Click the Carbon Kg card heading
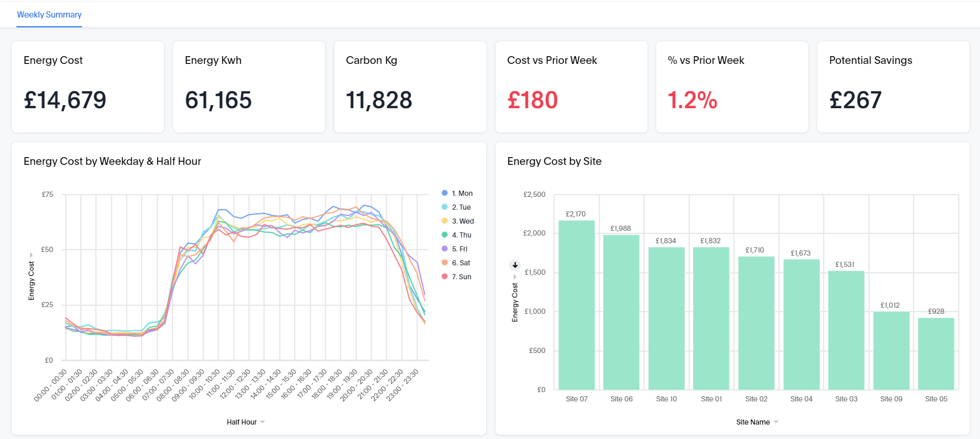980x439 pixels. (x=372, y=60)
